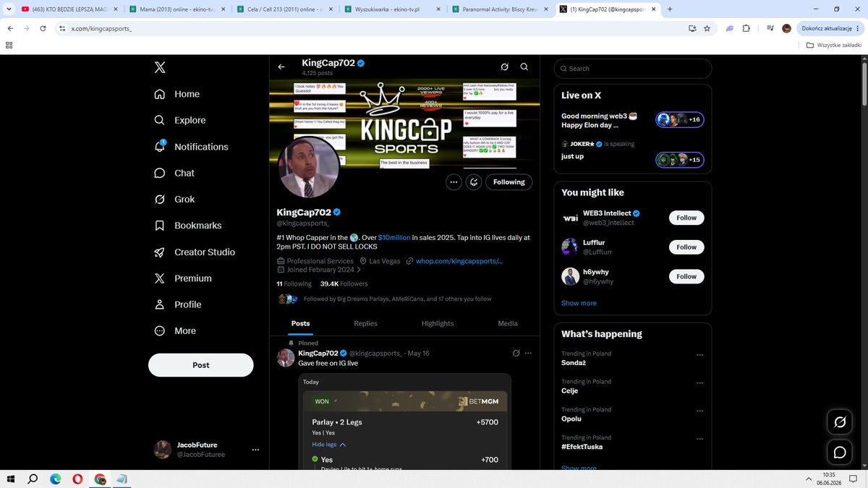Open floating chat messages button

pos(840,453)
